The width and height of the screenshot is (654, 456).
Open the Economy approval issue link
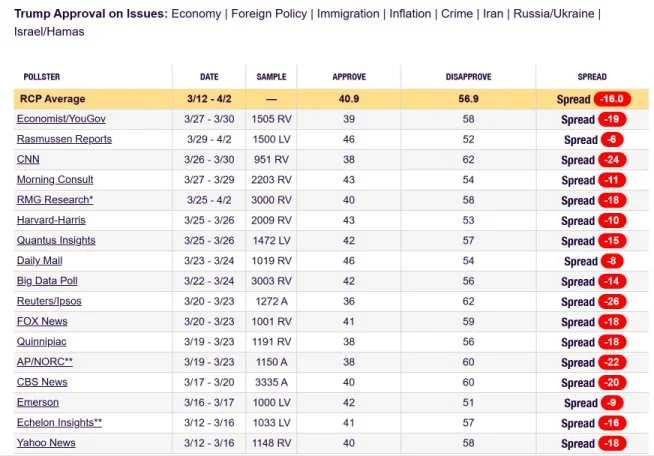click(196, 14)
